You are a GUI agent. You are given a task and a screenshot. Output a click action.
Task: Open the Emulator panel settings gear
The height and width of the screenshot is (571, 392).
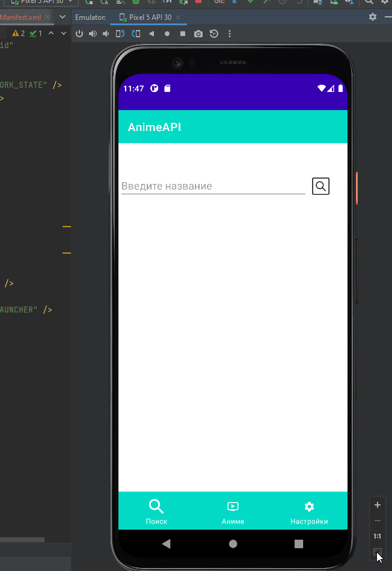click(x=373, y=17)
